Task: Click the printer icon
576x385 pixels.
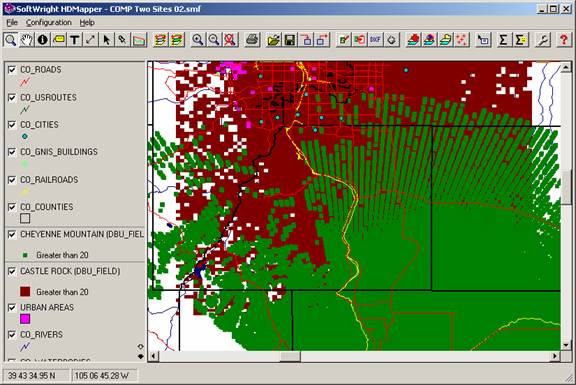Action: (253, 39)
